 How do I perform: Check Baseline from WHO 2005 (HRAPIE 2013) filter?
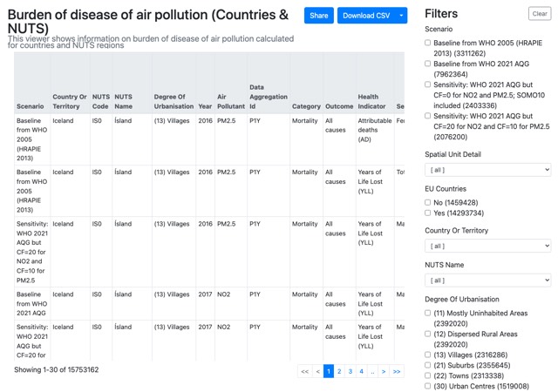point(428,43)
